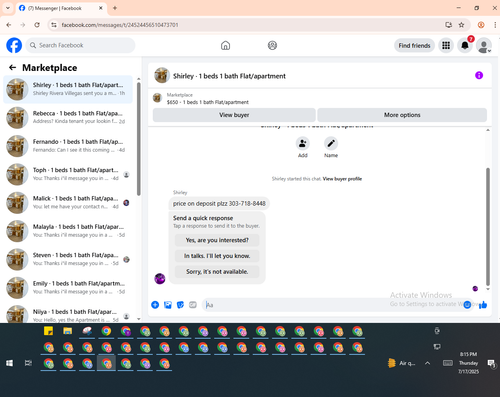The height and width of the screenshot is (397, 500).
Task: Go back from Marketplace with arrow
Action: (12, 68)
